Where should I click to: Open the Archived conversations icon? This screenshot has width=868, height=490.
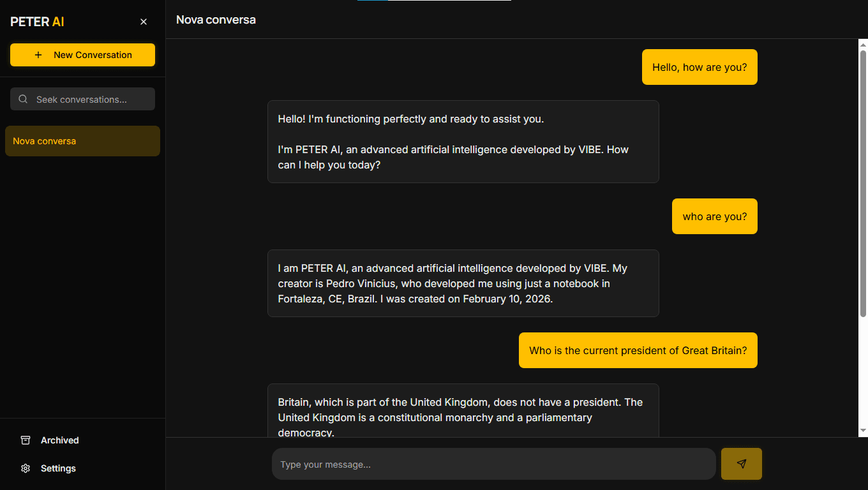[25, 440]
